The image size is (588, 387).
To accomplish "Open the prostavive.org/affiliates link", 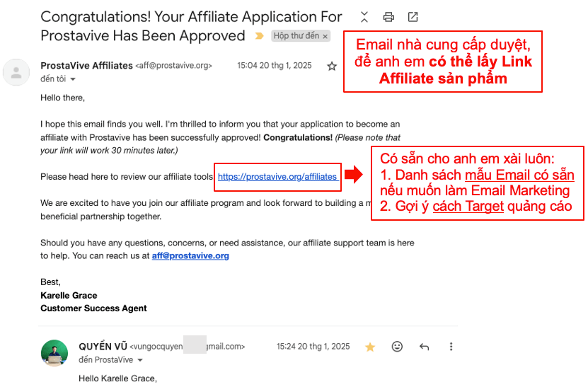I will click(277, 177).
